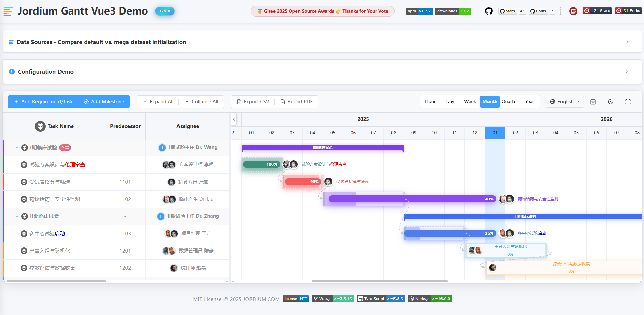
Task: Jump to today using the calendar icon
Action: tap(593, 101)
